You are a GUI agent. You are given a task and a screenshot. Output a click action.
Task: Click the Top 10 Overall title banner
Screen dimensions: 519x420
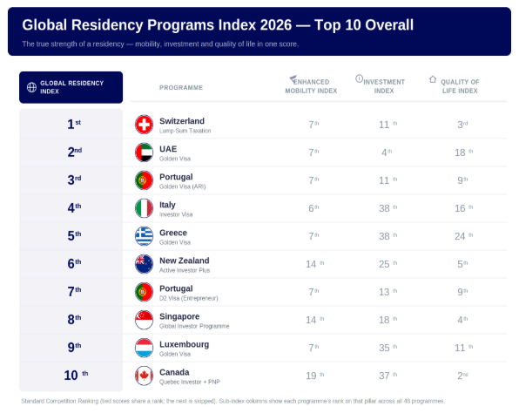[259, 31]
